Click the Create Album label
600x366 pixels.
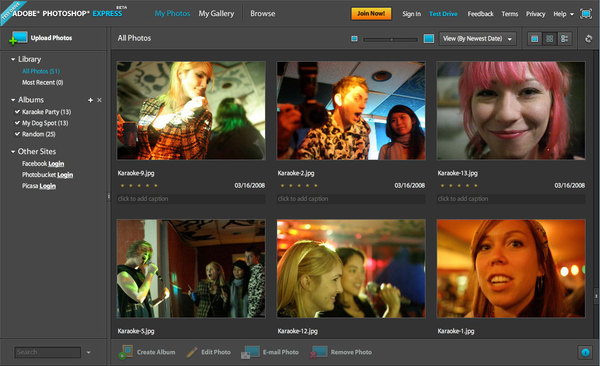click(x=156, y=352)
